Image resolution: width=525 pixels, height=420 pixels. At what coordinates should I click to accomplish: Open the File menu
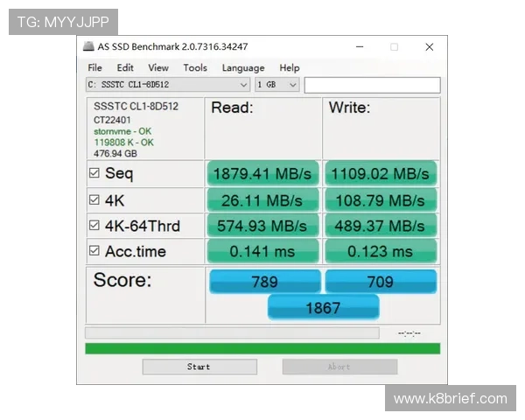pyautogui.click(x=94, y=67)
